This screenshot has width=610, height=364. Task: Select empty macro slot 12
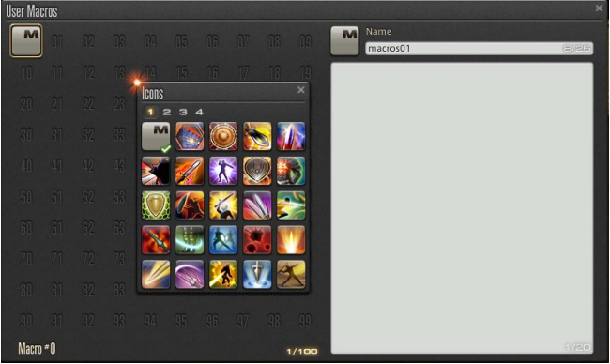point(88,72)
